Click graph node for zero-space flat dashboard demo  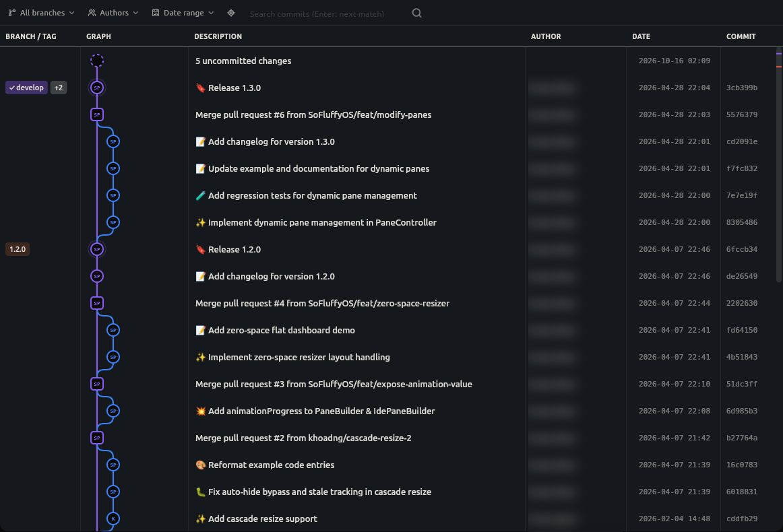[113, 331]
